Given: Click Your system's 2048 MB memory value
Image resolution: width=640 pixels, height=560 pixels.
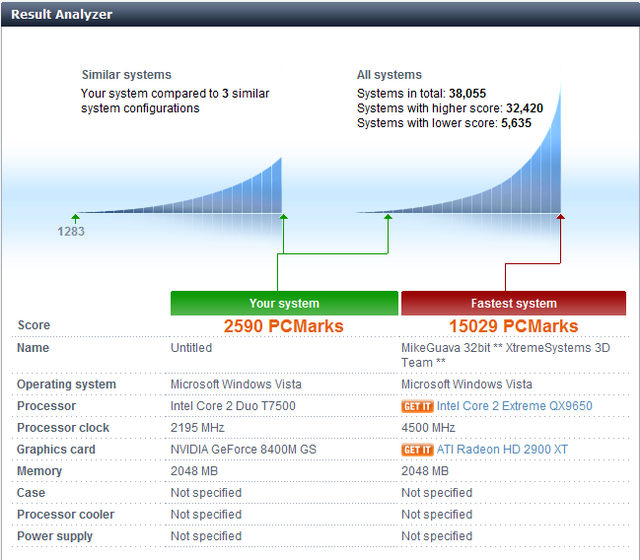Looking at the screenshot, I should tap(194, 471).
